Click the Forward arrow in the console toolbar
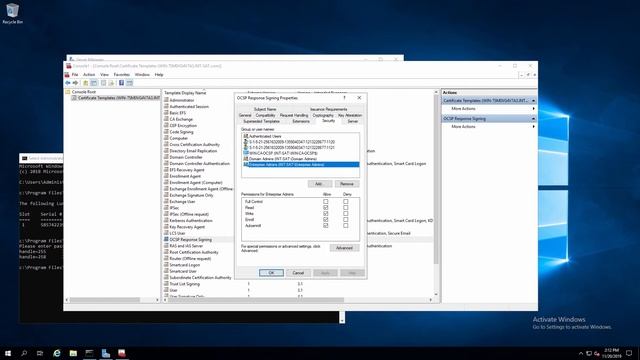This screenshot has width=640, height=360. point(75,83)
